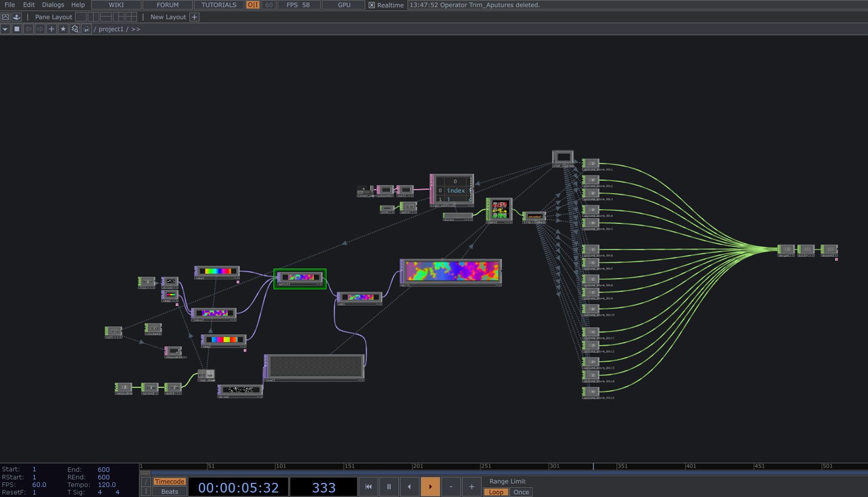Open the Dialogs menu
The image size is (868, 497).
53,5
